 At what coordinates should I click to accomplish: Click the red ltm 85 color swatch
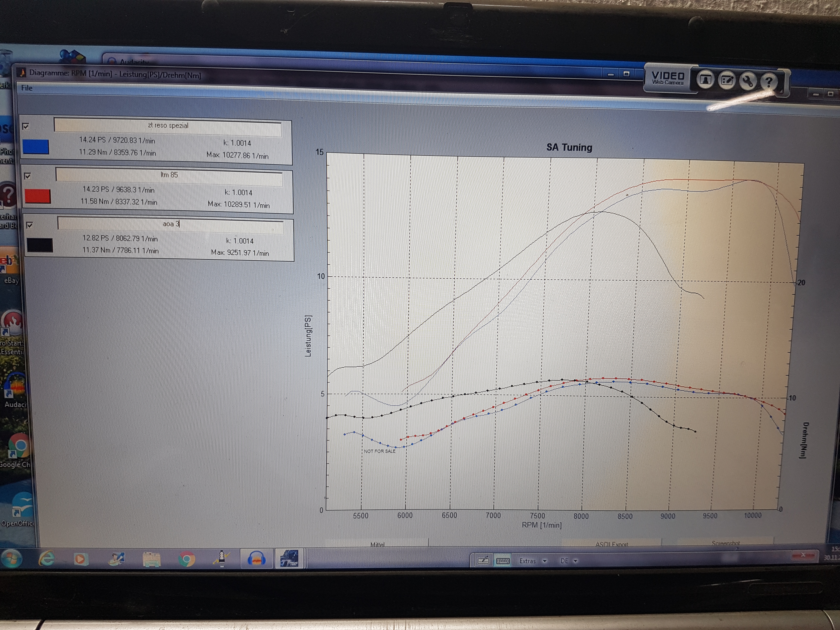[37, 196]
